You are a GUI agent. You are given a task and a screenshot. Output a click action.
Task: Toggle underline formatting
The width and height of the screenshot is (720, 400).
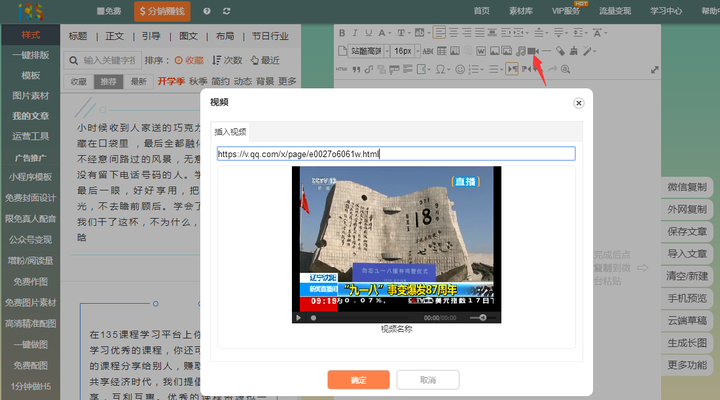368,33
